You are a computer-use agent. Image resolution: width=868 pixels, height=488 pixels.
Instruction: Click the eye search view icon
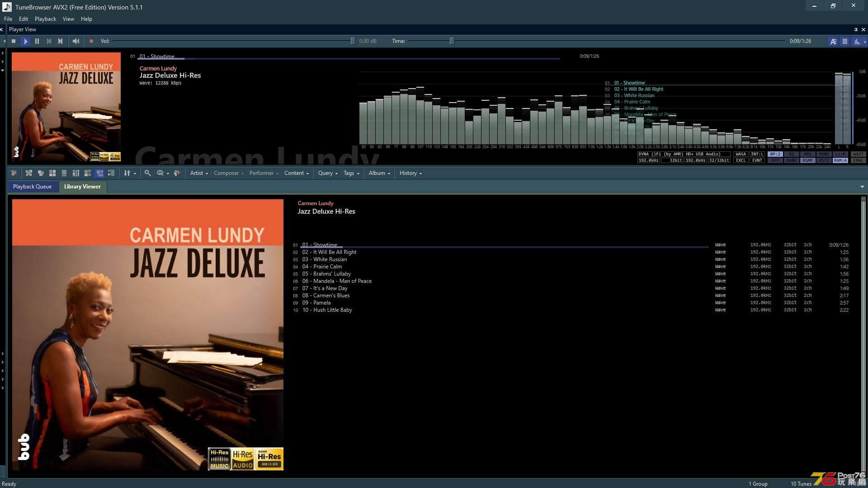160,173
